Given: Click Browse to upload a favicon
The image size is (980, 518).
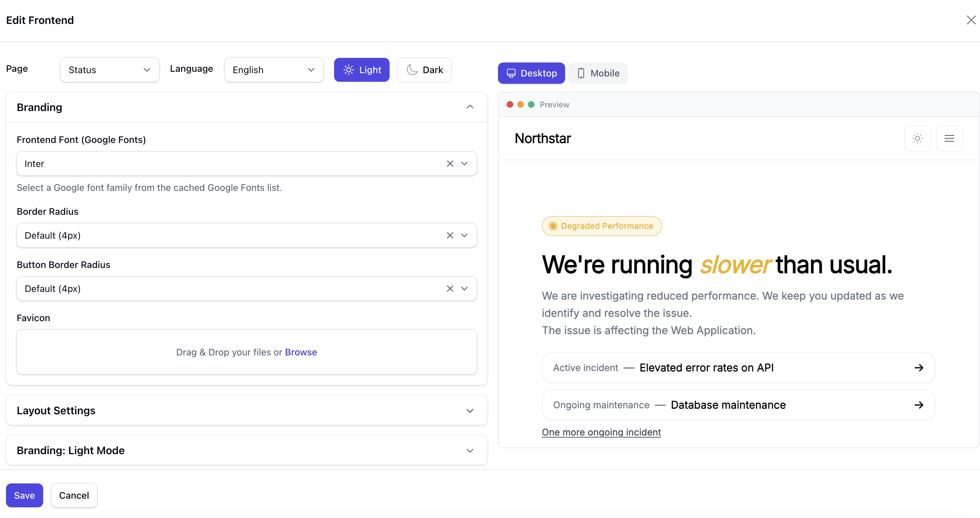Looking at the screenshot, I should [x=301, y=352].
